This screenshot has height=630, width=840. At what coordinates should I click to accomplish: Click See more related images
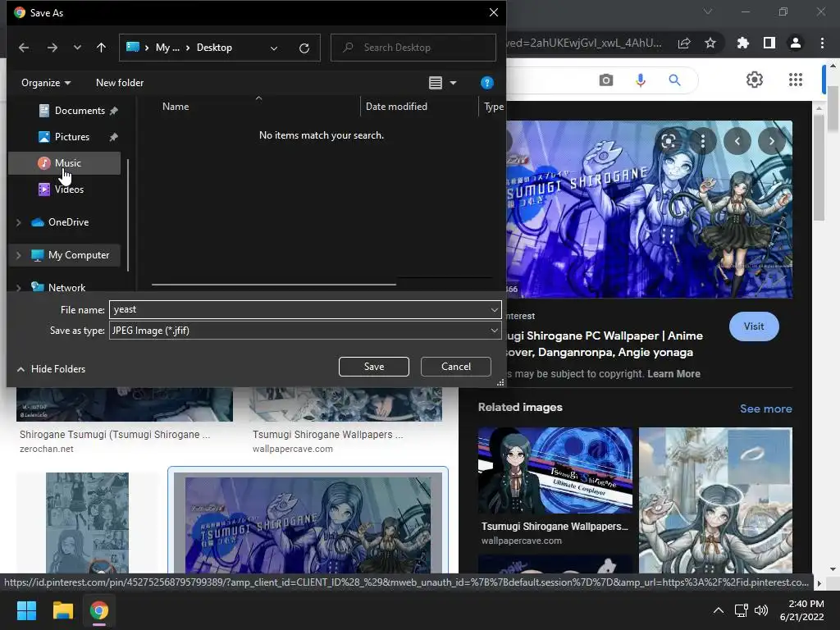pyautogui.click(x=765, y=409)
